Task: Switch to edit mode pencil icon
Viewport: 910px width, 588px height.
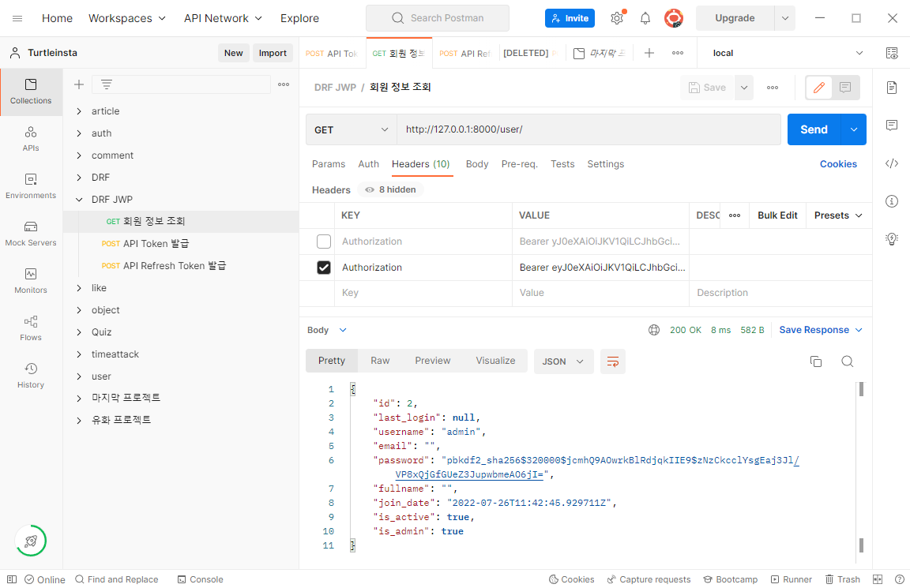Action: (x=819, y=88)
